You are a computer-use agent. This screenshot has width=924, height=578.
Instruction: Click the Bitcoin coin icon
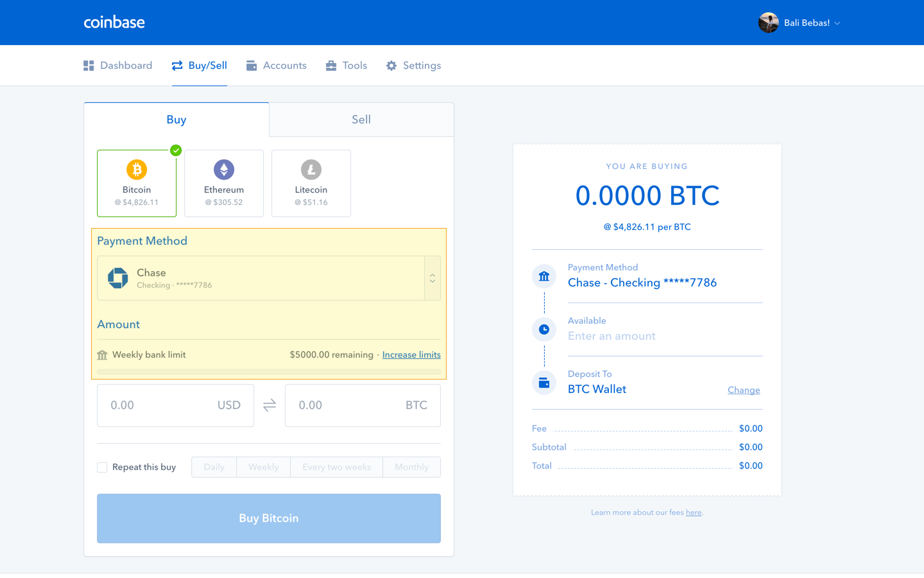click(x=137, y=170)
